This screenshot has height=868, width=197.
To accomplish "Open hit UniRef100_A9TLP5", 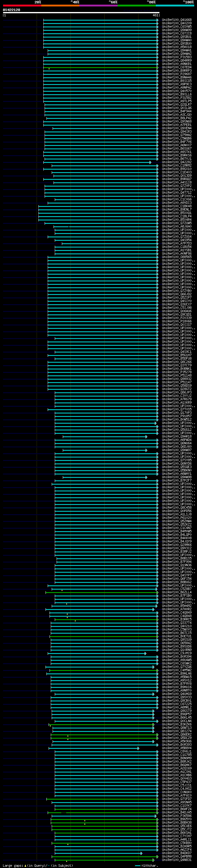I will [x=177, y=101].
